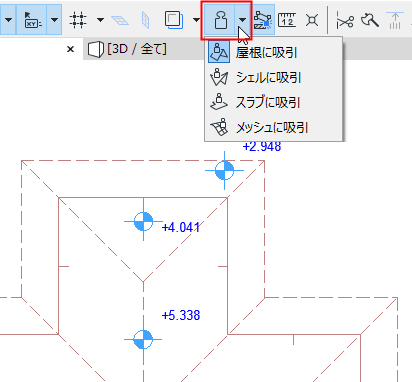
Task: Click the +5.338 elevation text
Action: [x=181, y=315]
